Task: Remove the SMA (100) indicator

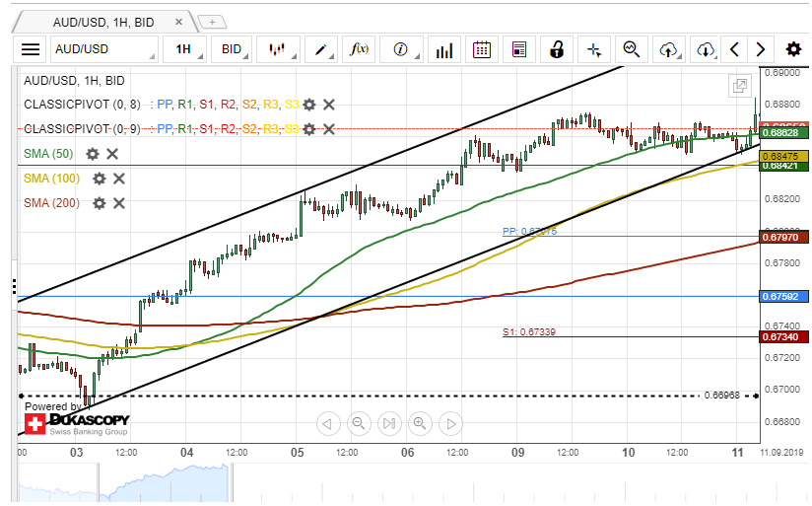Action: pyautogui.click(x=119, y=179)
